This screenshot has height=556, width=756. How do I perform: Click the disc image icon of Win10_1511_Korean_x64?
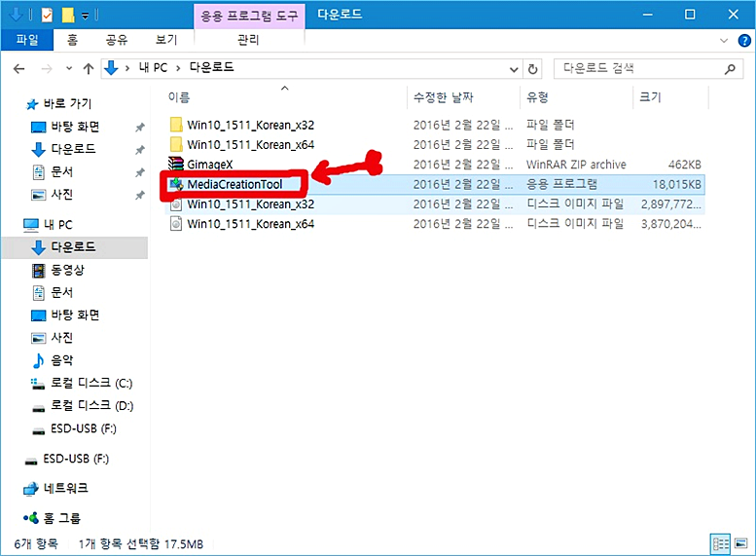tap(176, 224)
